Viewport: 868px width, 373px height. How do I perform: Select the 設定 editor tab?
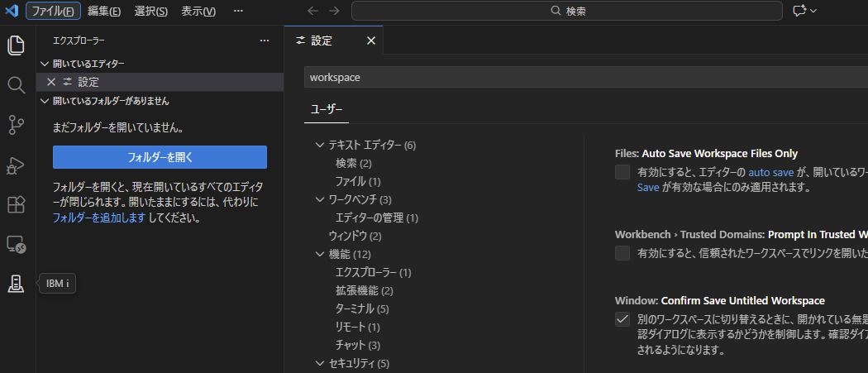(x=333, y=41)
